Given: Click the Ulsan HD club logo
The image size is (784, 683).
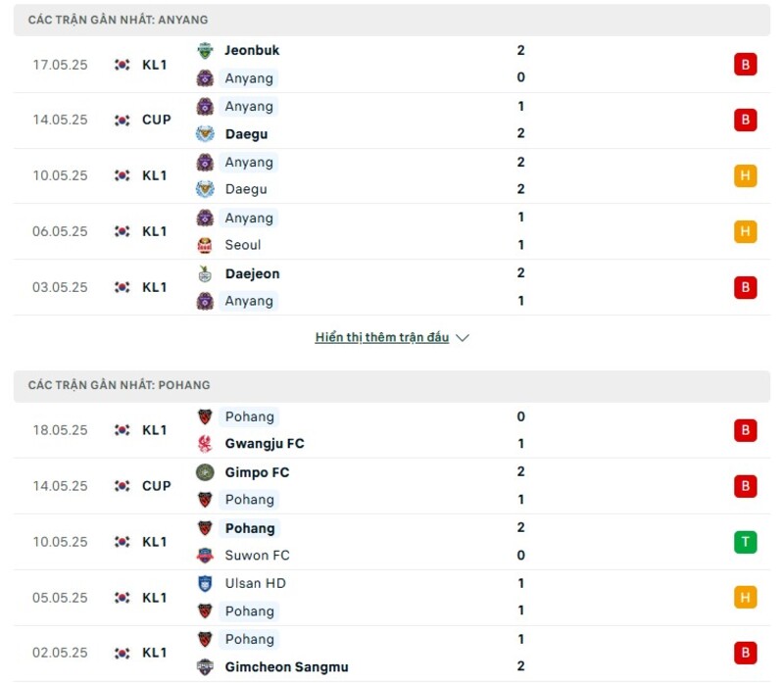Looking at the screenshot, I should tap(206, 583).
